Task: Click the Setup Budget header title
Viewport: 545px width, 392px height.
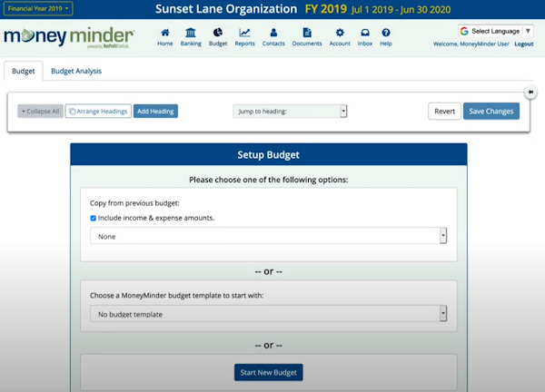Action: click(x=268, y=155)
